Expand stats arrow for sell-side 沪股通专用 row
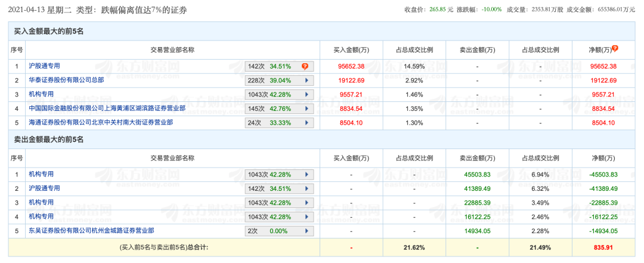This screenshot has height=263, width=644. pyautogui.click(x=306, y=188)
